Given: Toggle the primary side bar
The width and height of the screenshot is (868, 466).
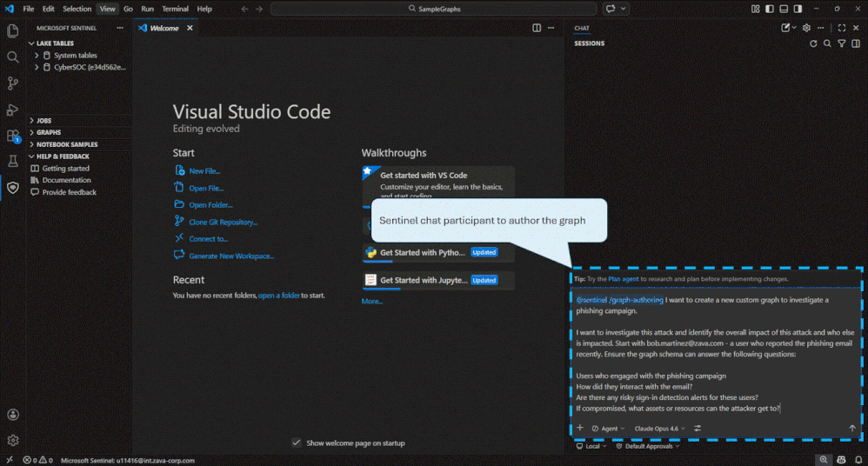Looking at the screenshot, I should [770, 9].
